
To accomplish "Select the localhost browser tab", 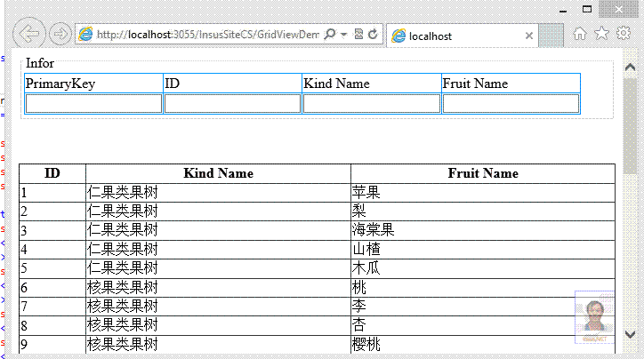I will 462,36.
